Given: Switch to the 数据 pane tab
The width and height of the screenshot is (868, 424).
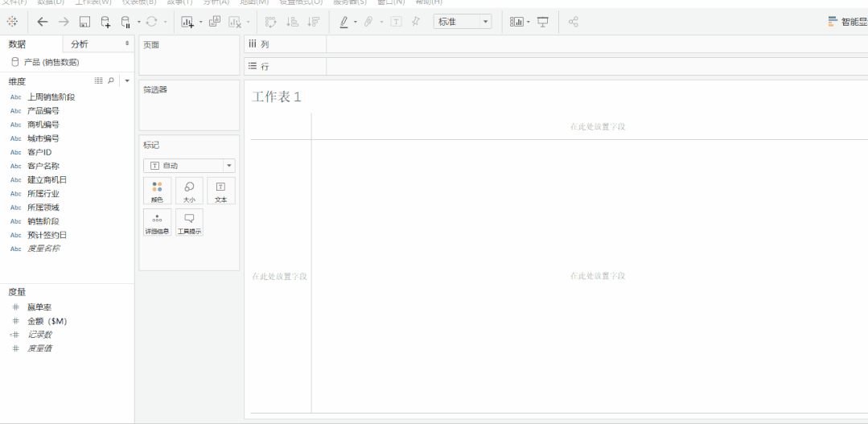Looking at the screenshot, I should (17, 44).
